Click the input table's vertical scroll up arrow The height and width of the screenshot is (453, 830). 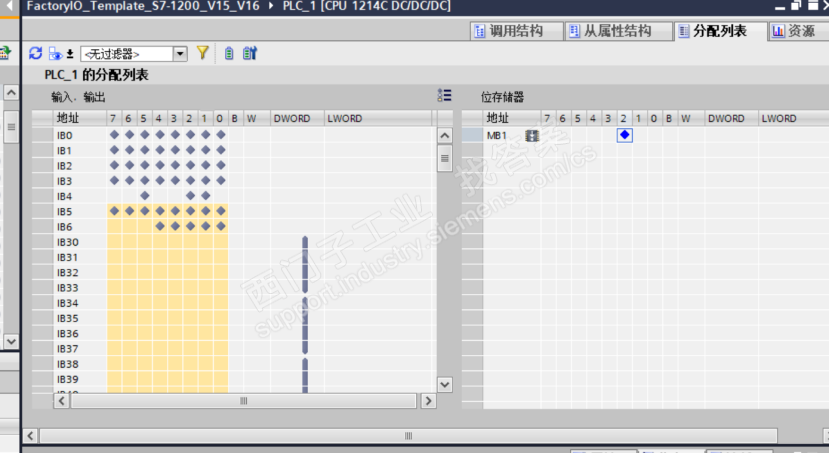[x=445, y=135]
